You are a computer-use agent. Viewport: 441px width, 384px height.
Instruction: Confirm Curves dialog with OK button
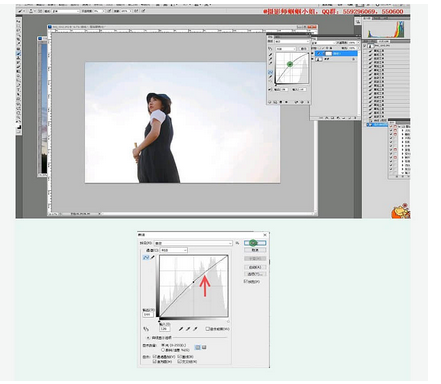coord(255,243)
